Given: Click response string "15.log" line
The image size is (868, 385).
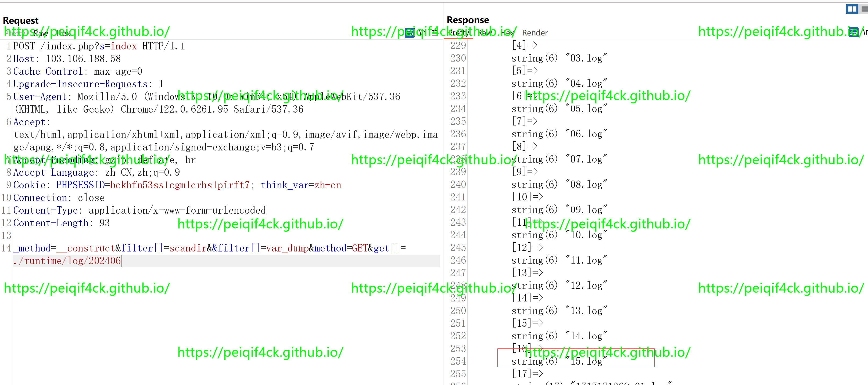Looking at the screenshot, I should click(559, 361).
